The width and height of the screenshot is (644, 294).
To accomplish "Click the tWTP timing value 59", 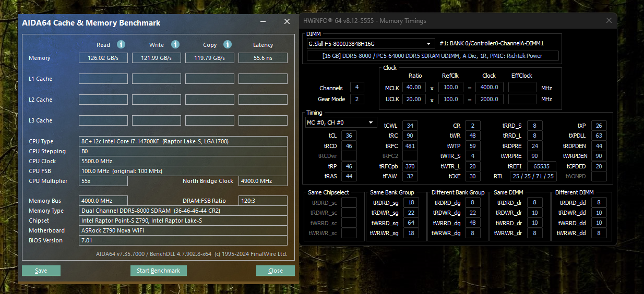I will click(x=472, y=146).
